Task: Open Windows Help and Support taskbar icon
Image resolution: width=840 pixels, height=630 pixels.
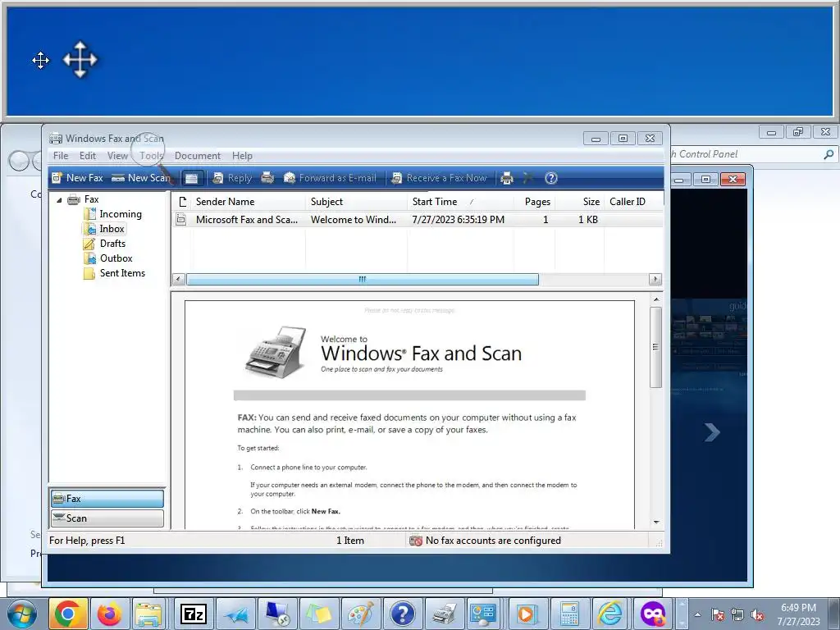Action: [403, 614]
